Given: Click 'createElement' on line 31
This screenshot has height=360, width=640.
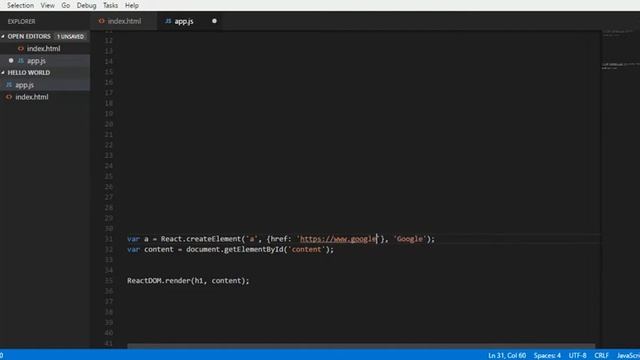Looking at the screenshot, I should click(x=213, y=239).
